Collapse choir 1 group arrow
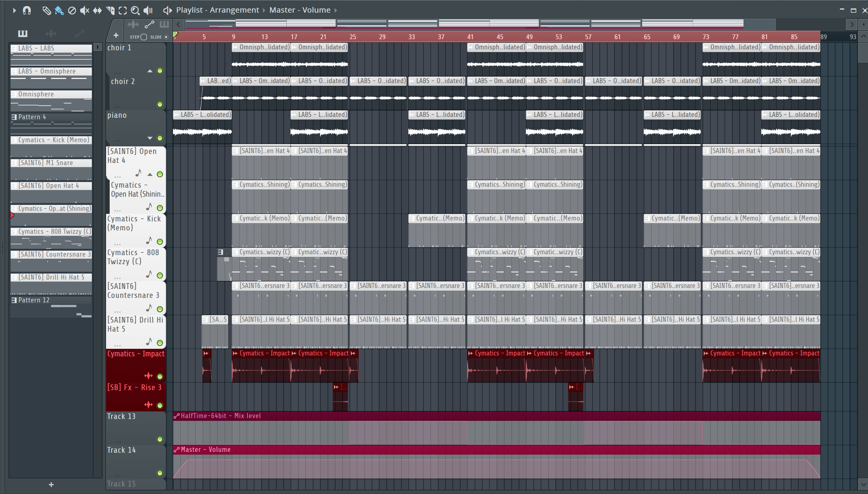The image size is (868, 494). (x=150, y=71)
